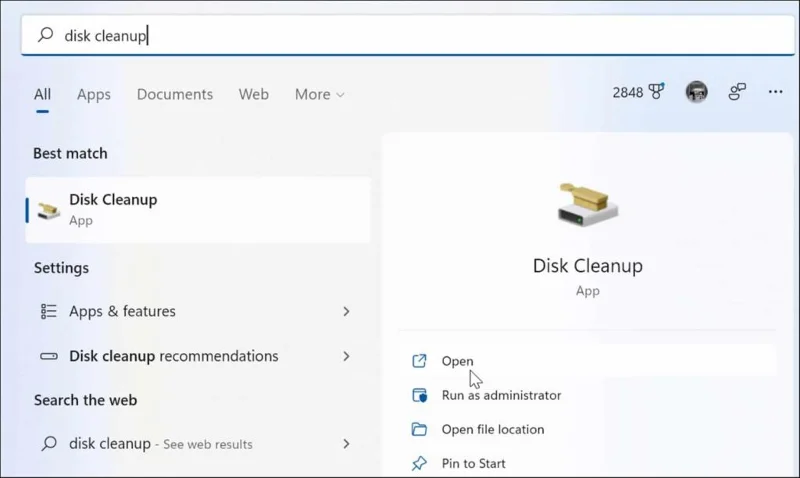Click into the search text field
This screenshot has width=800, height=478.
[x=408, y=35]
